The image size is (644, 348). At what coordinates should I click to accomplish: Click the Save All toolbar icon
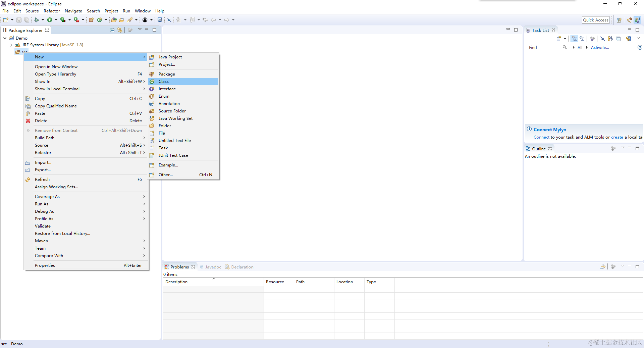(26, 20)
